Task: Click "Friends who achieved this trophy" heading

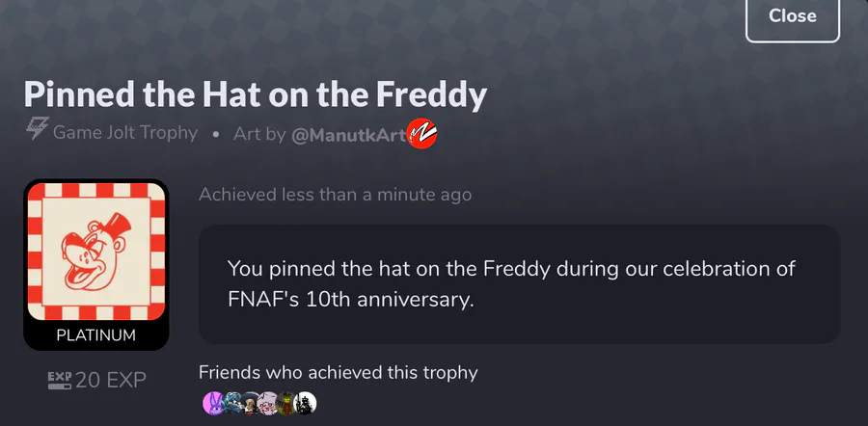Action: tap(338, 372)
